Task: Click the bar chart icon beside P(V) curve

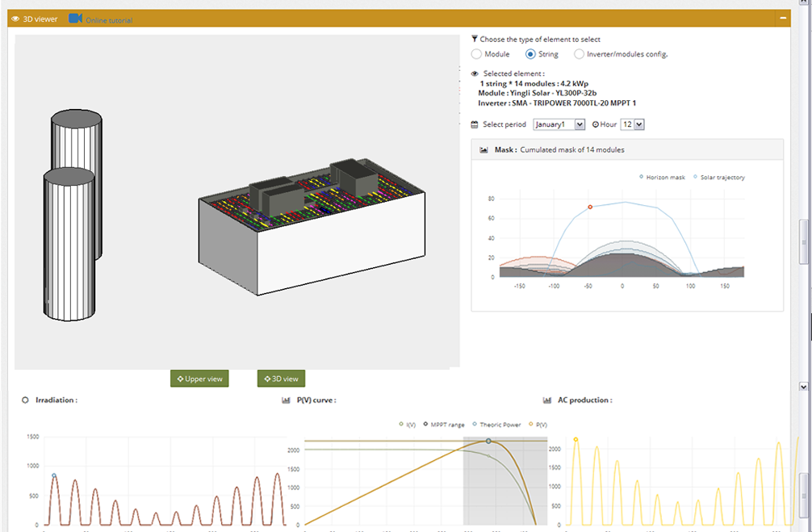Action: (286, 400)
